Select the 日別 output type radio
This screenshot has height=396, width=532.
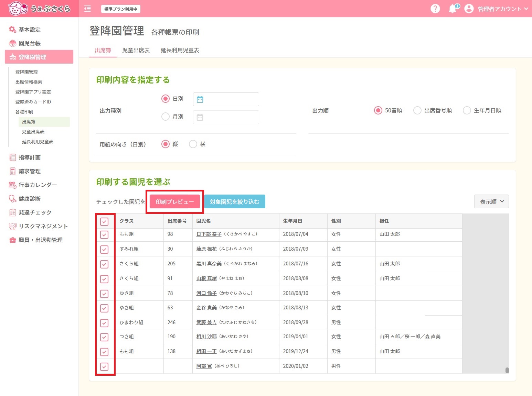click(166, 99)
